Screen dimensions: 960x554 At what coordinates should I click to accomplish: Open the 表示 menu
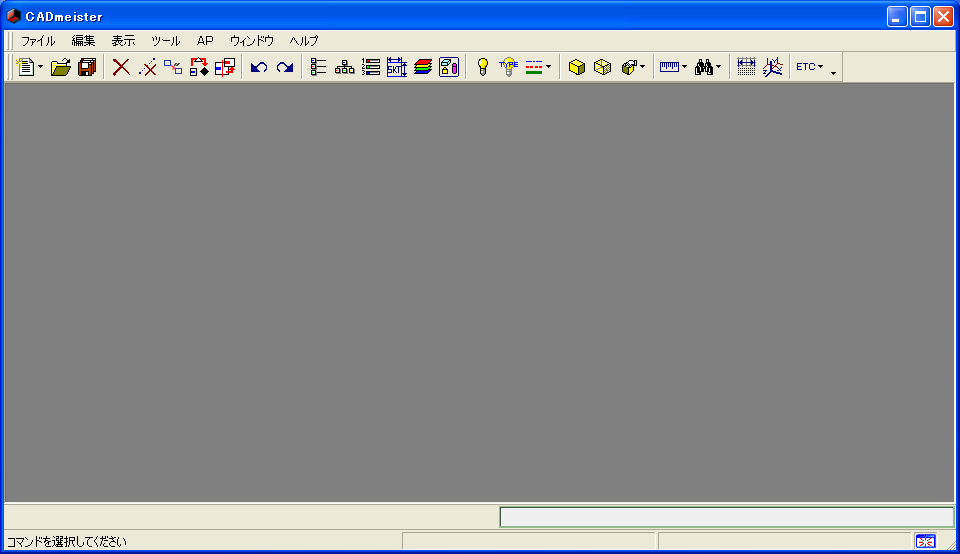(123, 41)
